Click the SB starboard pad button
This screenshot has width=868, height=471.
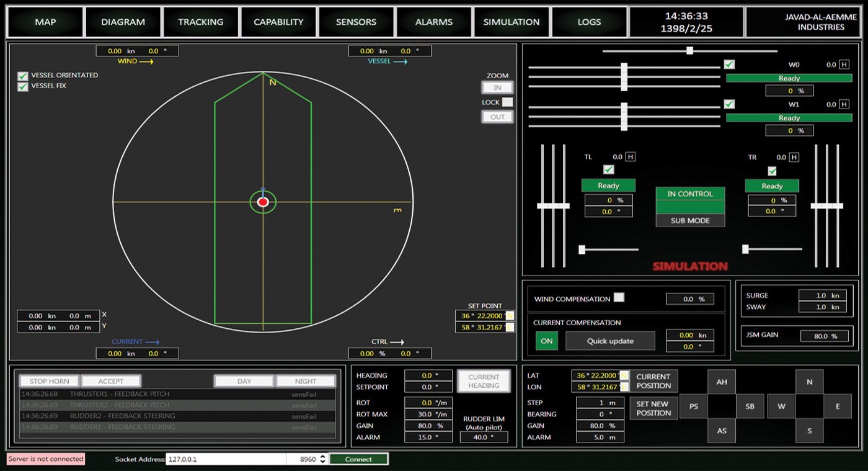[750, 406]
